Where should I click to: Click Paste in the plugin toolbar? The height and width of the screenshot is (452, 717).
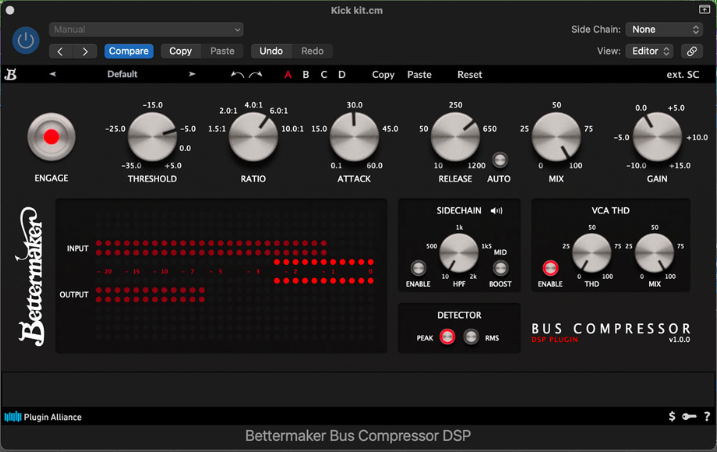[419, 75]
